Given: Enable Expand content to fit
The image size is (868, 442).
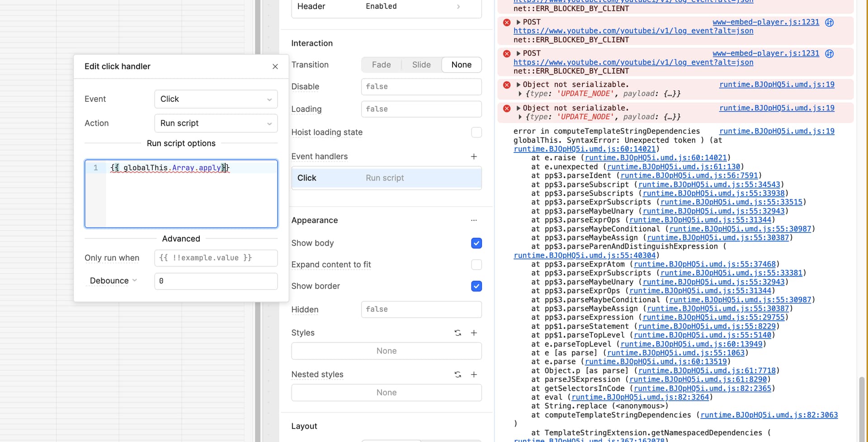Looking at the screenshot, I should 476,265.
